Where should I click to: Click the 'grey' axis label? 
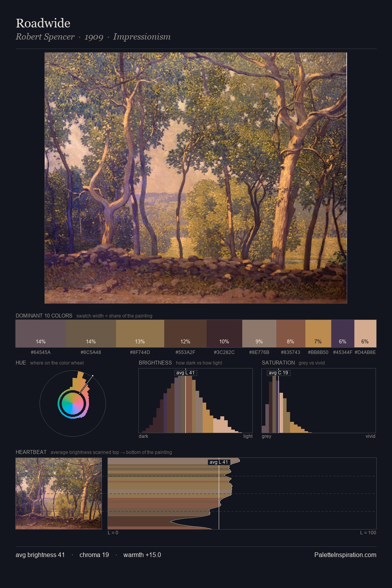click(267, 436)
